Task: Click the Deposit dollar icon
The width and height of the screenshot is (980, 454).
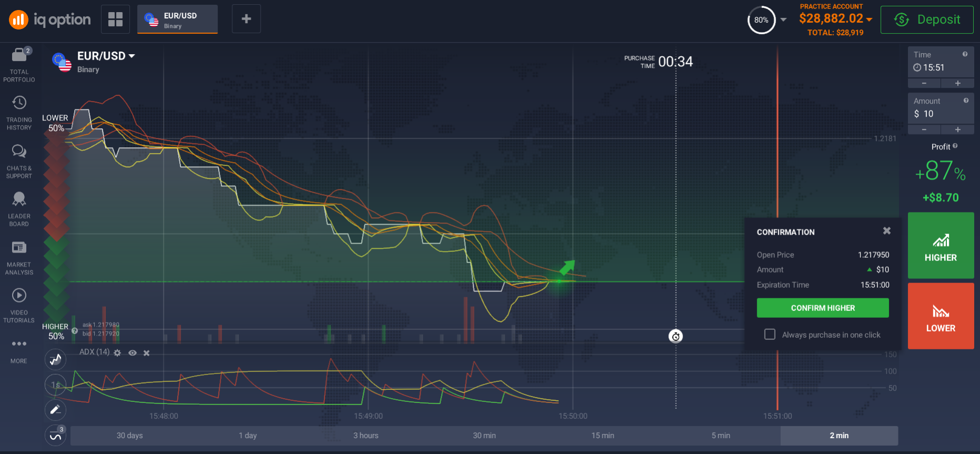Action: click(902, 19)
